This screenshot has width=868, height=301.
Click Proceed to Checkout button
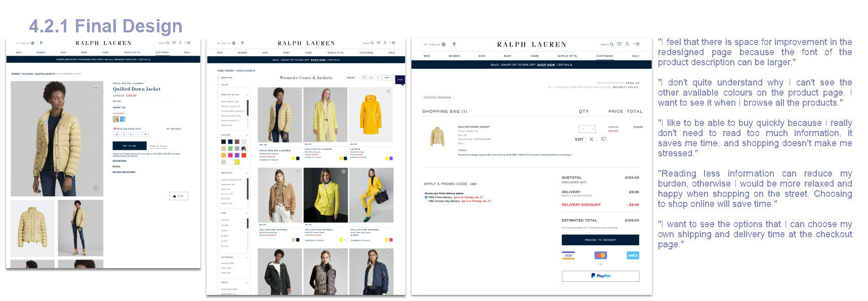[600, 240]
